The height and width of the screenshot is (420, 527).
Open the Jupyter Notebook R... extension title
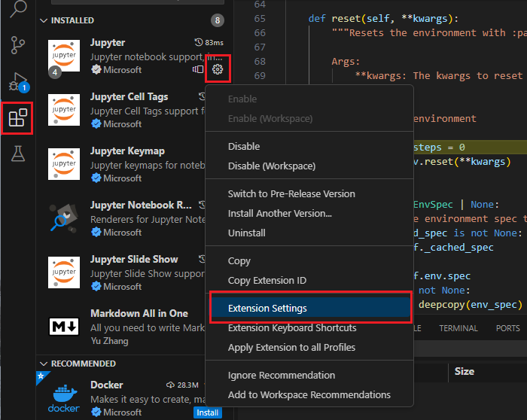coord(141,205)
